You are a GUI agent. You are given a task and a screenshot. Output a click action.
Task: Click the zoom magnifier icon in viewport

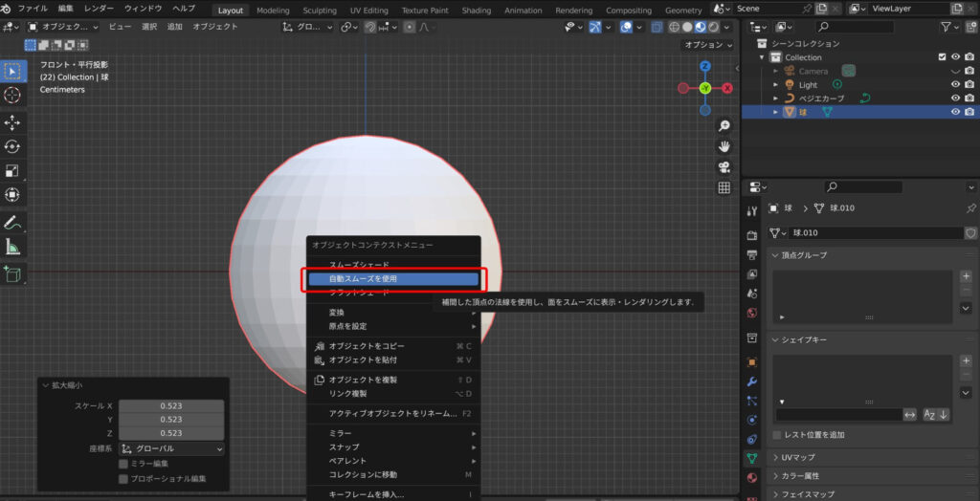tap(724, 126)
